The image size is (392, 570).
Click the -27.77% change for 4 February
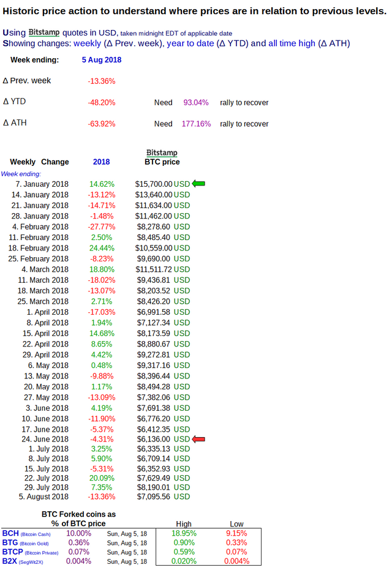click(102, 227)
